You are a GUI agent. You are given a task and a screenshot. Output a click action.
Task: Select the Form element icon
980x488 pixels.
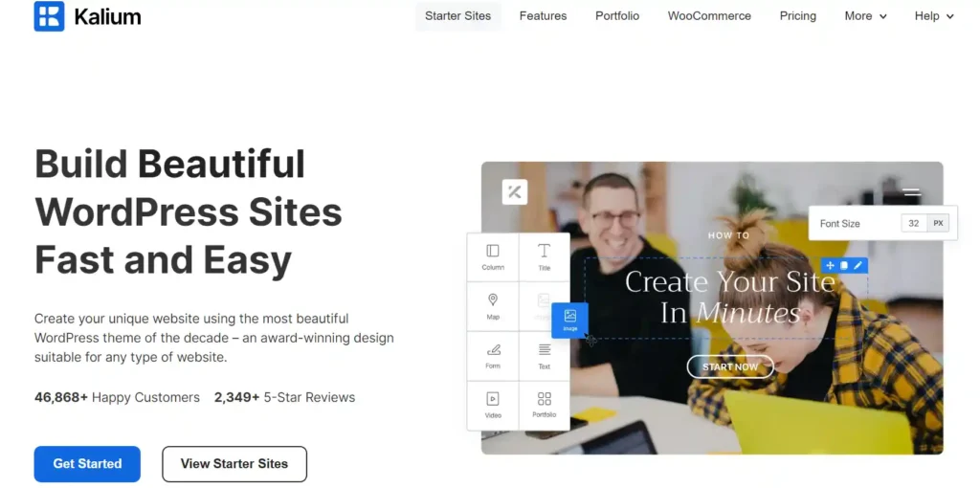point(493,349)
